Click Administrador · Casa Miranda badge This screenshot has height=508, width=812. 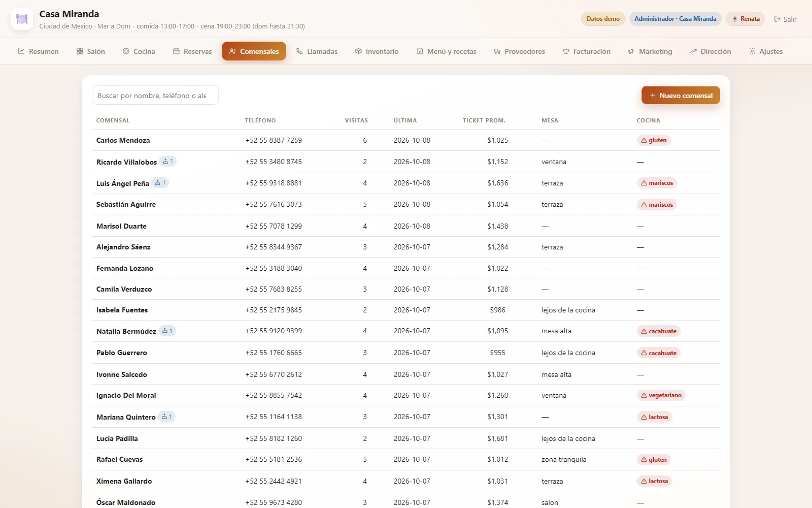[x=675, y=19]
